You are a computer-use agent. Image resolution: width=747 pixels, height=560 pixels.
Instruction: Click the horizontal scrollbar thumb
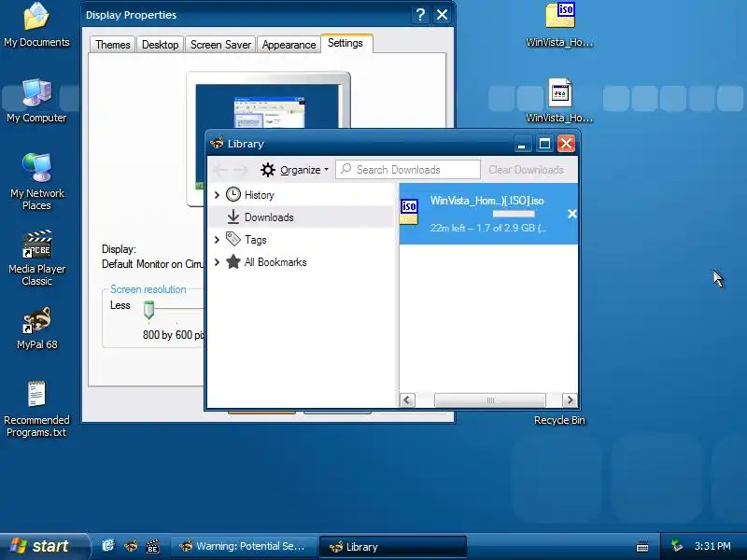pos(489,400)
